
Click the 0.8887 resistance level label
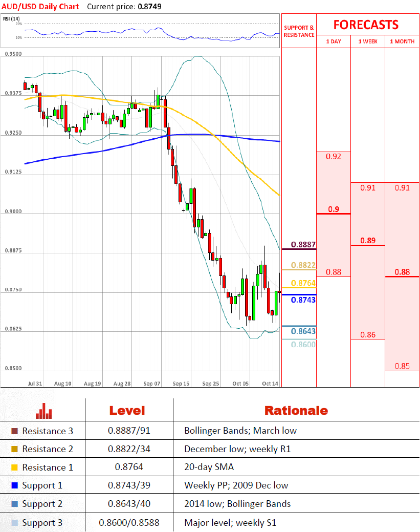303,245
